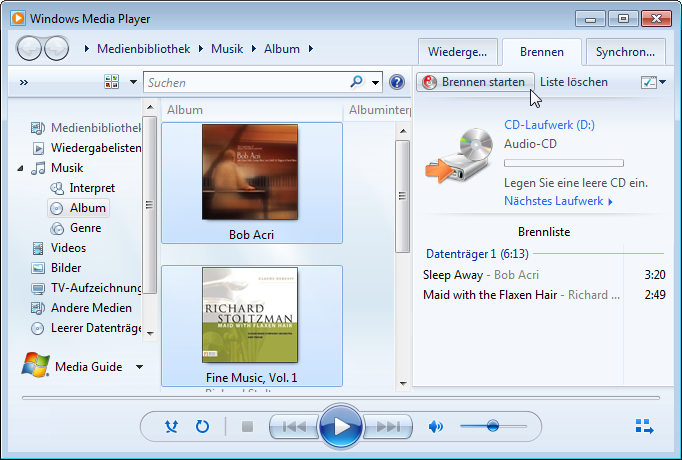Click Brennen starten
The height and width of the screenshot is (460, 682).
(475, 82)
